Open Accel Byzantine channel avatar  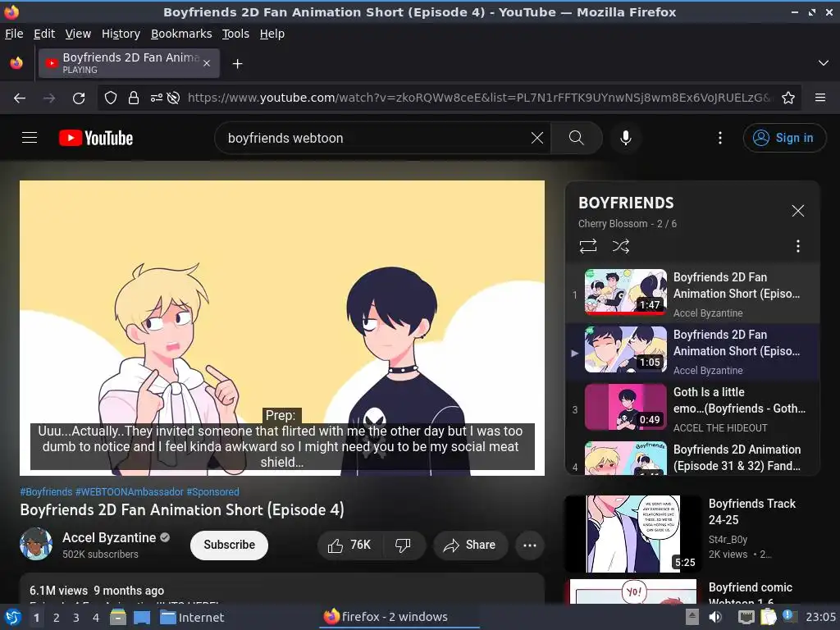[x=36, y=545]
